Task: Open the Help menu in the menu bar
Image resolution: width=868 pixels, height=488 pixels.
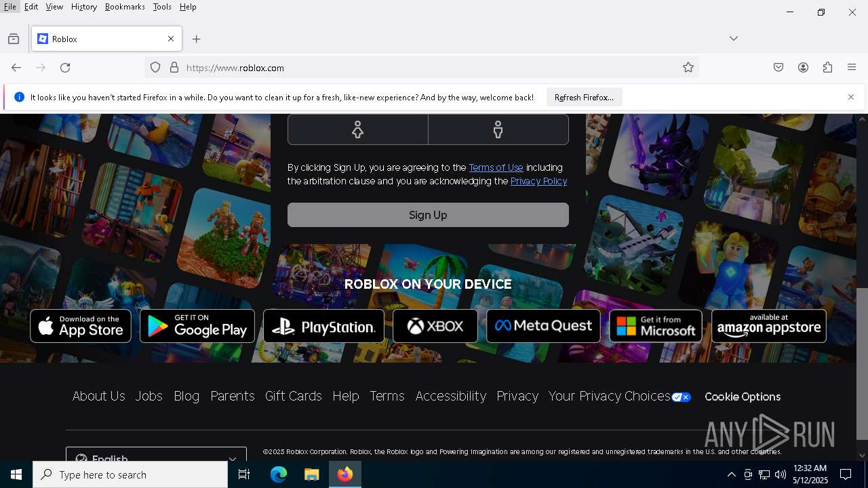Action: [188, 7]
